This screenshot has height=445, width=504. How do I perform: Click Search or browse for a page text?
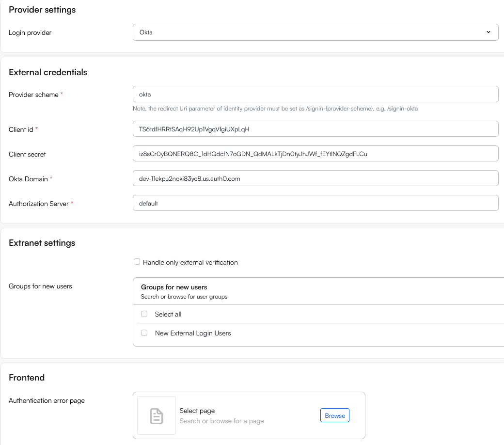221,421
